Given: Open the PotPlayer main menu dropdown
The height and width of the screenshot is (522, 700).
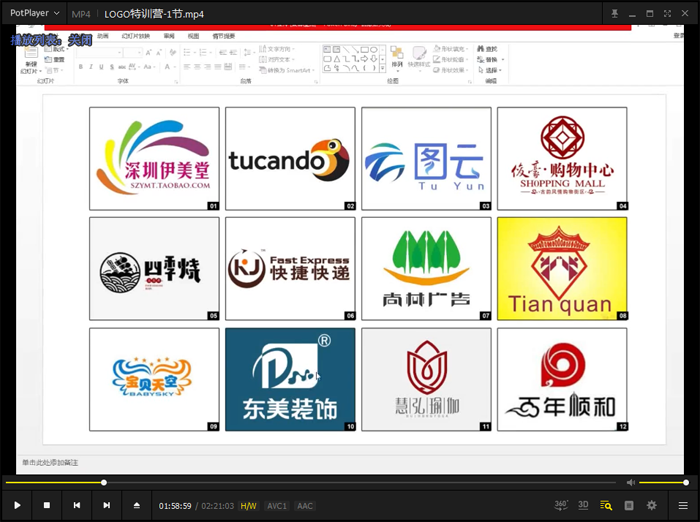Looking at the screenshot, I should [x=35, y=14].
